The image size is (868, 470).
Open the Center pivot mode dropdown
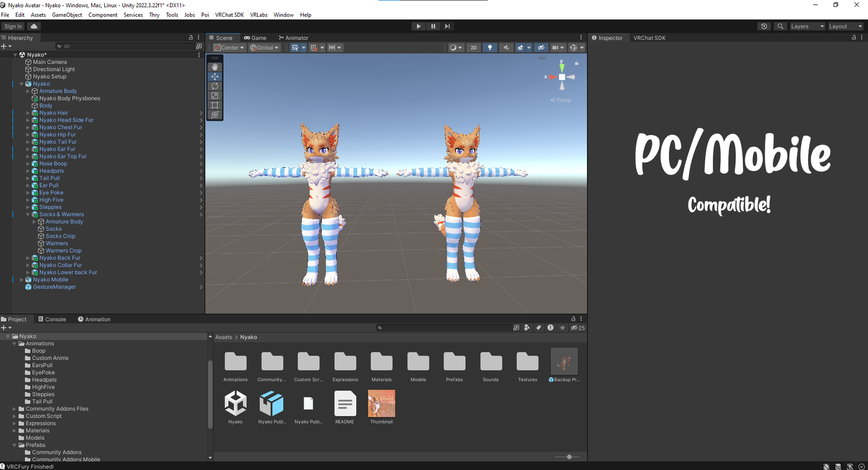229,48
